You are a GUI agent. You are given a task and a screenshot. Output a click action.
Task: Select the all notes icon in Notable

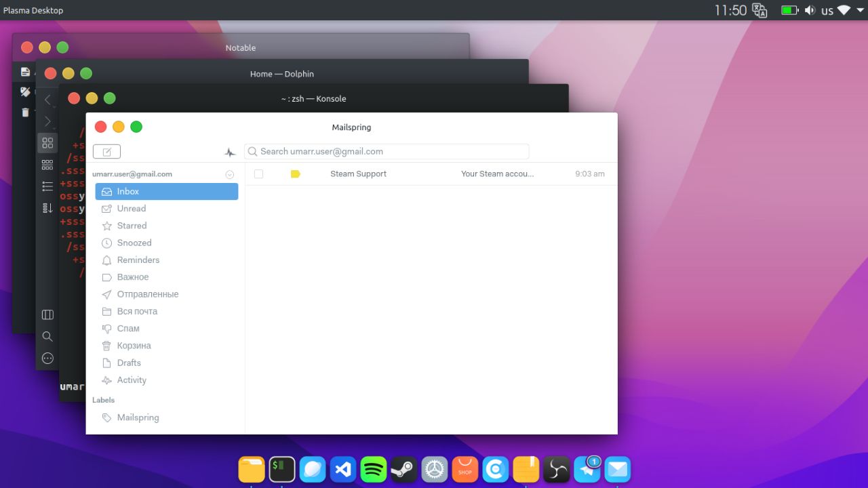pyautogui.click(x=25, y=72)
